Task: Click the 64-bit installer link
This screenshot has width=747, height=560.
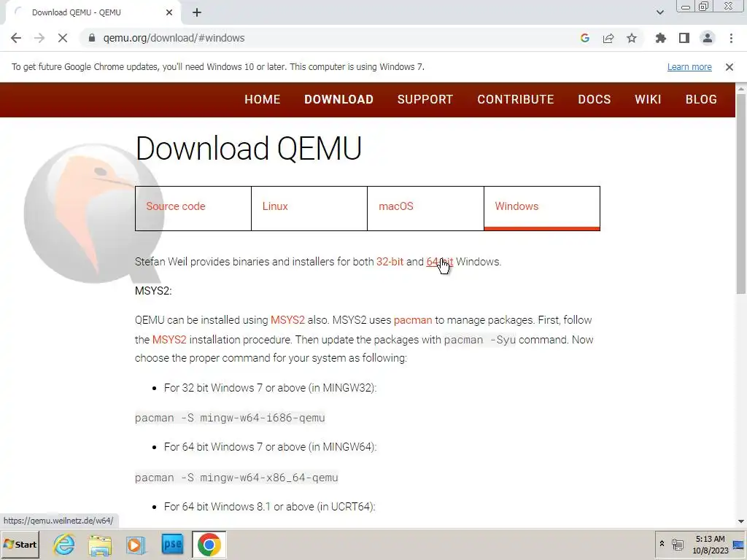Action: tap(439, 262)
